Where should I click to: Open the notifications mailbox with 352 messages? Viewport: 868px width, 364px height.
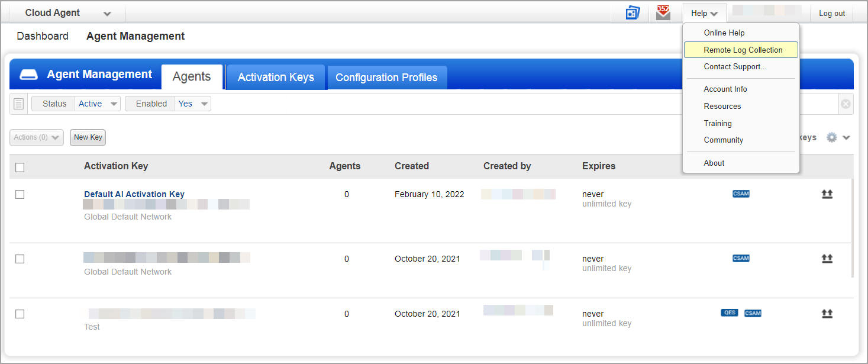(x=663, y=12)
